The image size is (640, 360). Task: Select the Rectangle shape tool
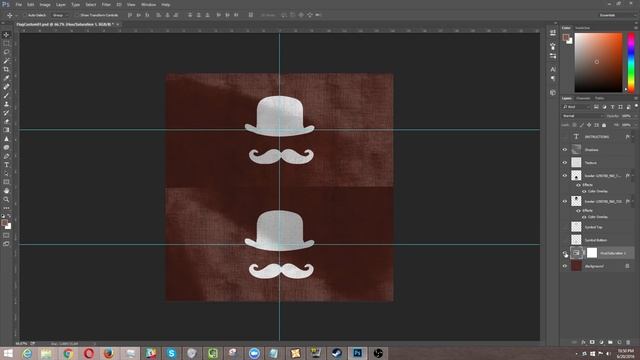pyautogui.click(x=6, y=182)
